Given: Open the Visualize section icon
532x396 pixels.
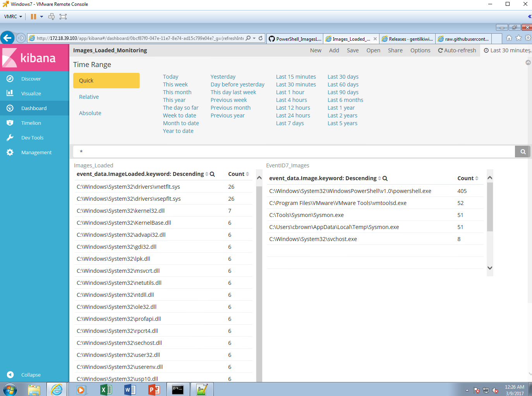Looking at the screenshot, I should point(10,93).
